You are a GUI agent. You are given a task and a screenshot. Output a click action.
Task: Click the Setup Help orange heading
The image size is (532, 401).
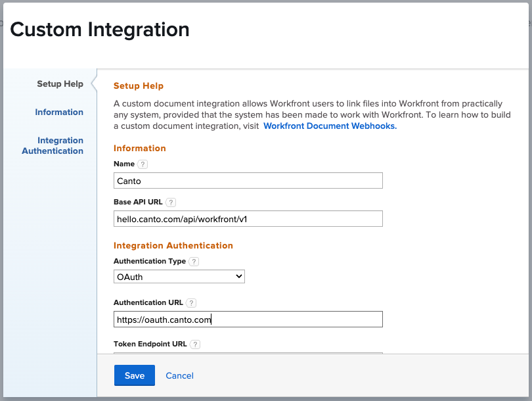tap(139, 86)
